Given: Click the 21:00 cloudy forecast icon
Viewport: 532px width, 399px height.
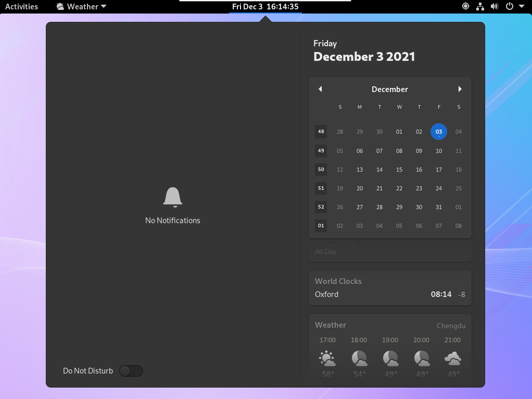Looking at the screenshot, I should click(x=452, y=358).
